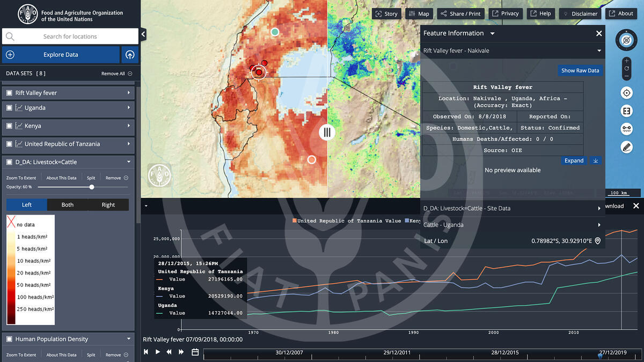Screen dimensions: 644x362
Task: Click the map split divider handle
Action: (x=327, y=132)
